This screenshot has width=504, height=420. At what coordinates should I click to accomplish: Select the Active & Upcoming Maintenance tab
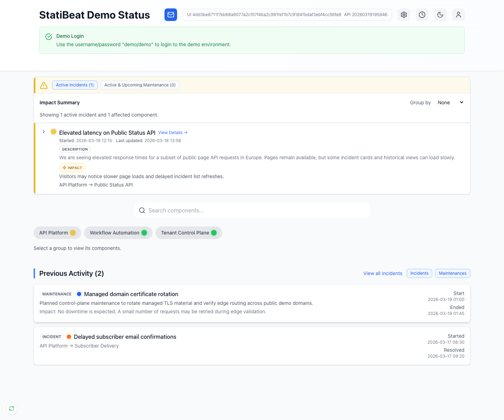coord(140,85)
